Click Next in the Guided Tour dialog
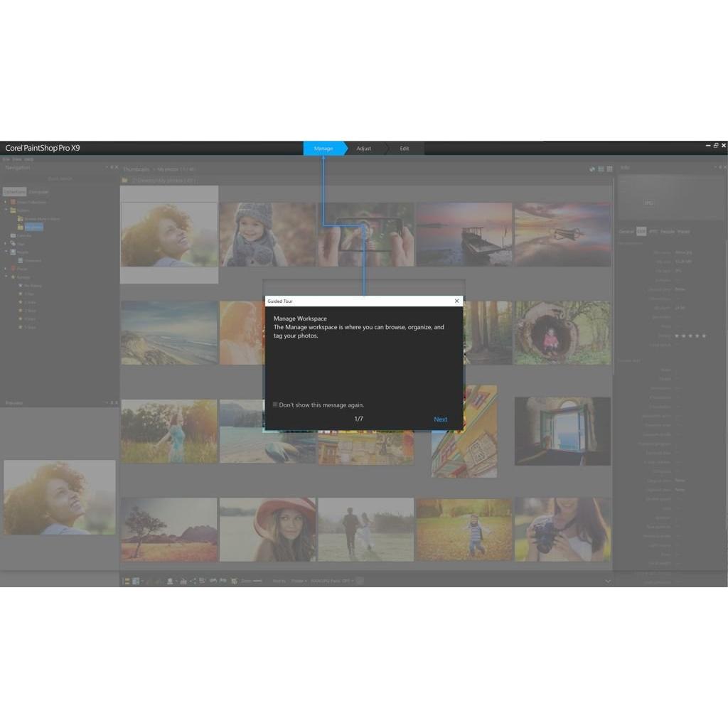This screenshot has height=728, width=728. coord(440,419)
